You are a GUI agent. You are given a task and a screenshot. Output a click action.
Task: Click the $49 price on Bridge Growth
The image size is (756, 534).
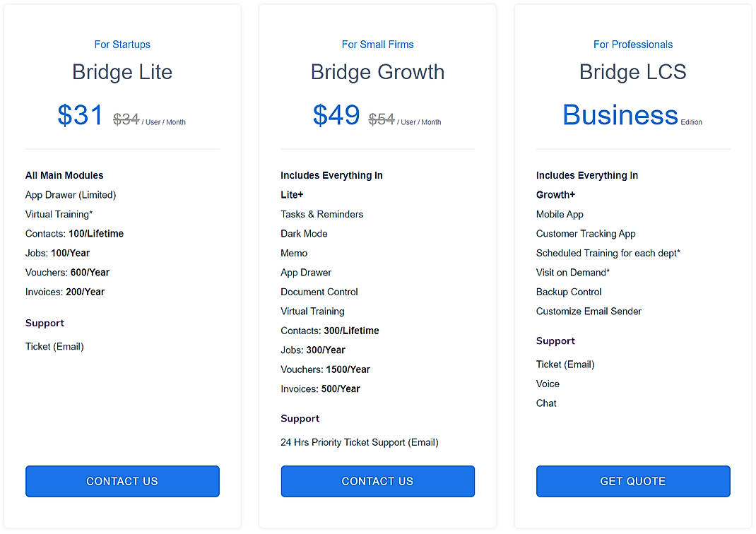click(x=336, y=114)
